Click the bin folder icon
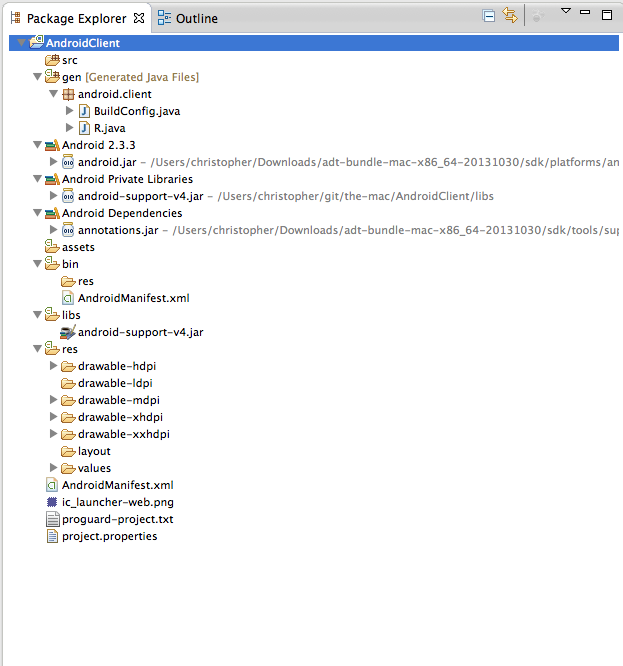 click(x=52, y=263)
